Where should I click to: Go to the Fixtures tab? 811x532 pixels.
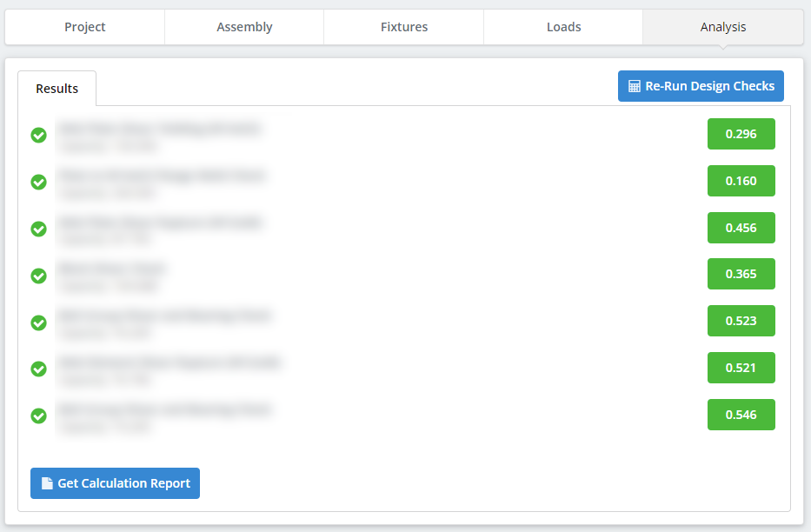(404, 27)
